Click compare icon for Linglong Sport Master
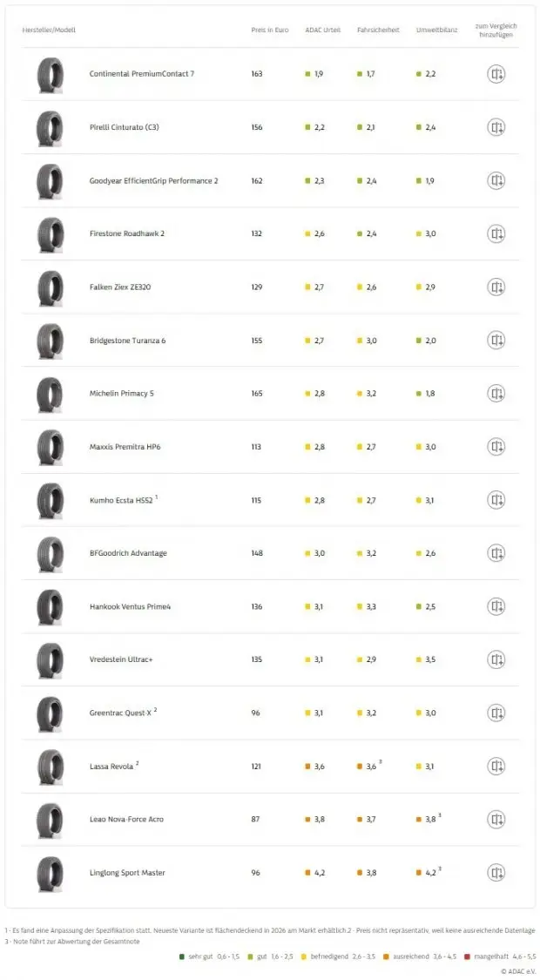Viewport: 540px width, 980px height. pyautogui.click(x=496, y=873)
